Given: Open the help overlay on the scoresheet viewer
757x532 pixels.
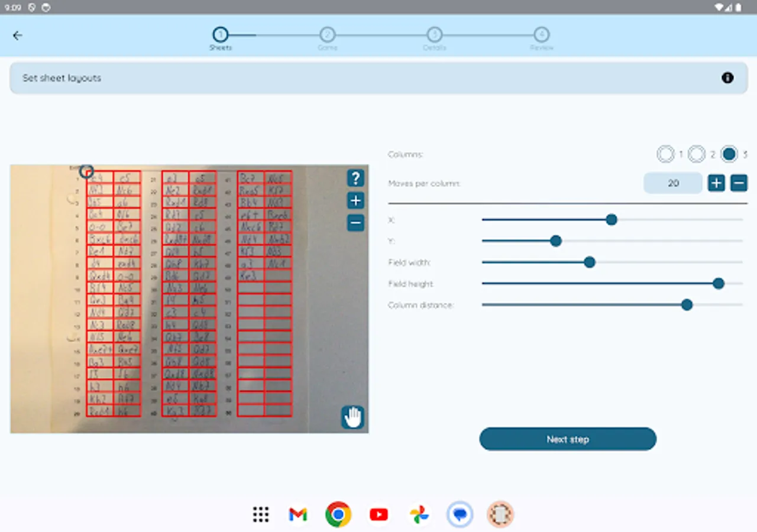Looking at the screenshot, I should [355, 178].
